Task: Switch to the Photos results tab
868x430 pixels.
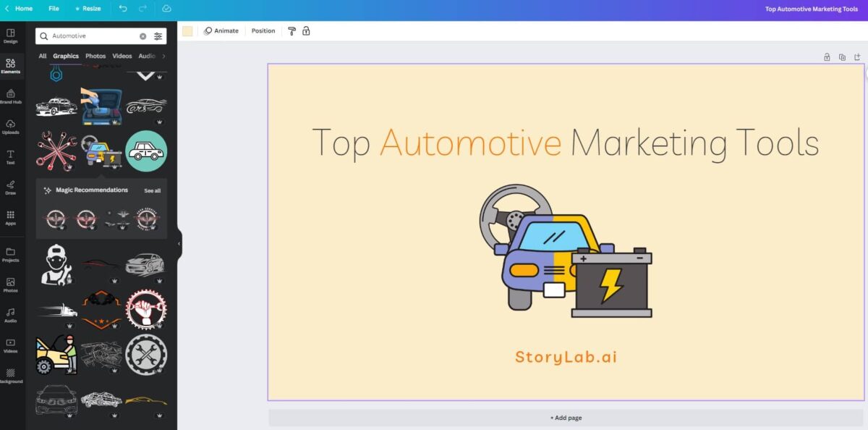Action: (95, 56)
